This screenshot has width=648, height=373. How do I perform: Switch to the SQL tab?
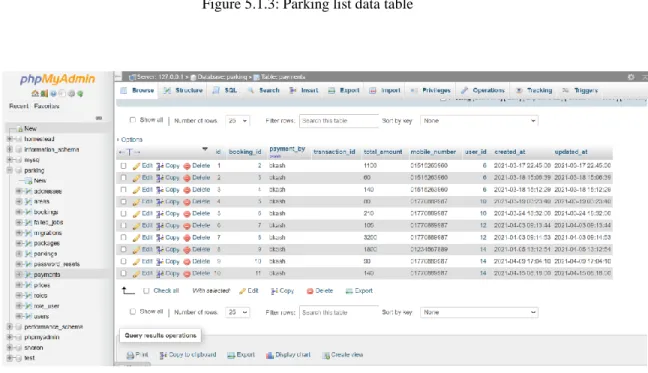coord(225,90)
